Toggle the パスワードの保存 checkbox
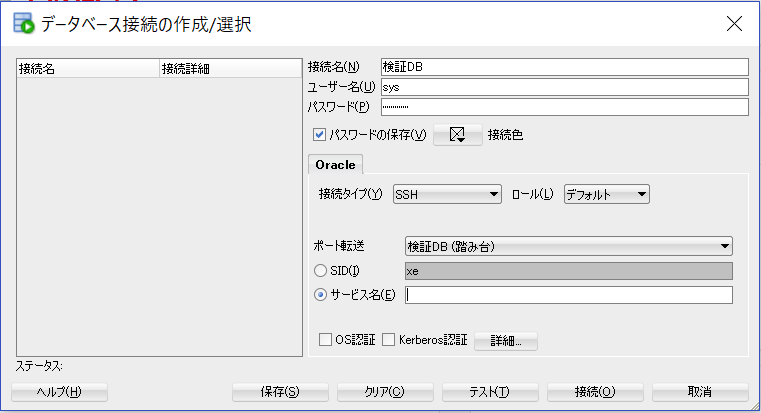Viewport: 761px width, 413px height. [319, 134]
